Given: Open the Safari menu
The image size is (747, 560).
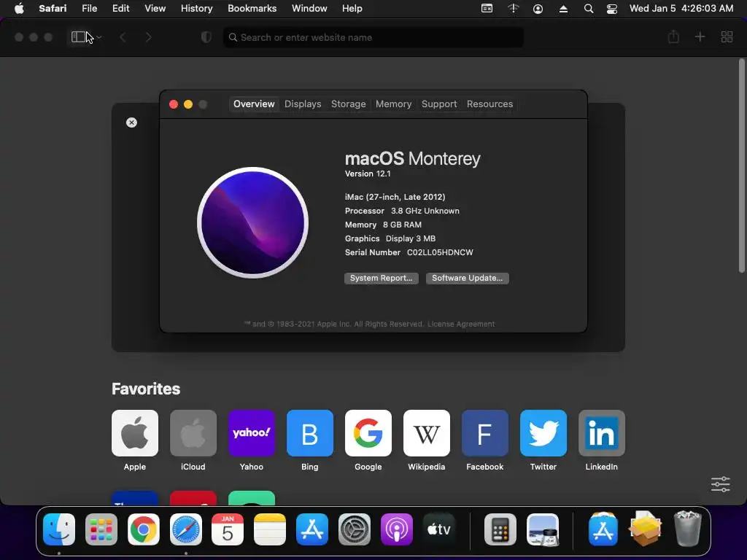Looking at the screenshot, I should tap(53, 9).
